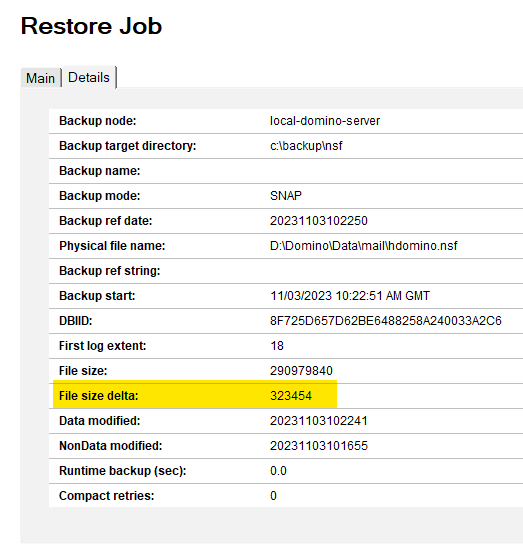Select '11/03/2023 10:22:51 AM GMT' value
Viewport: 523px width, 551px height.
pos(350,296)
